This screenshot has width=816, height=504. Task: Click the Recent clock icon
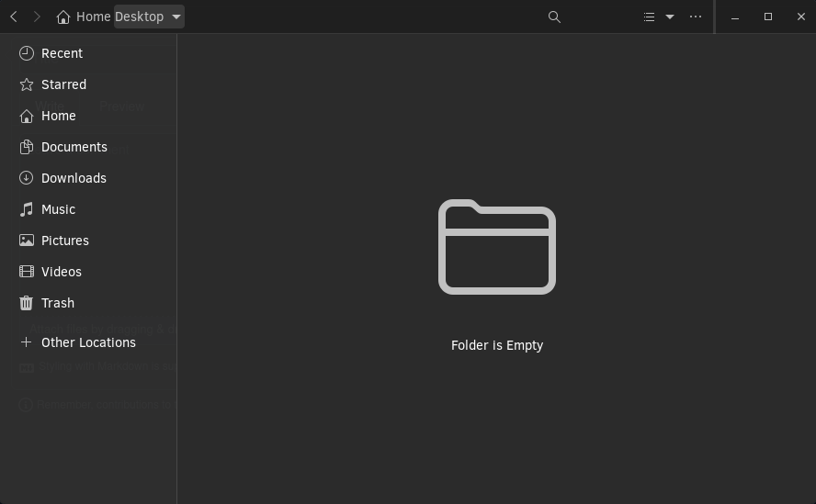(x=27, y=53)
